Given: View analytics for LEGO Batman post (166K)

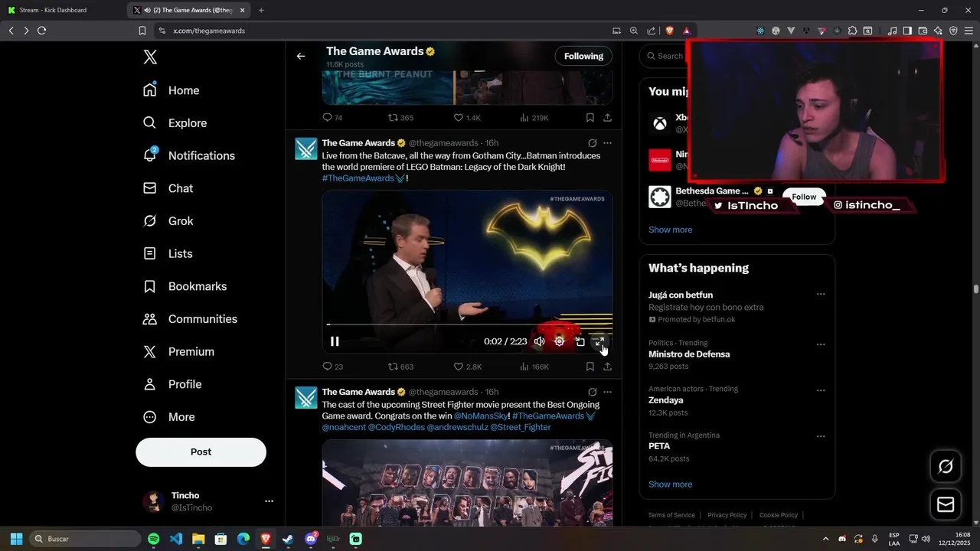Looking at the screenshot, I should (x=534, y=367).
